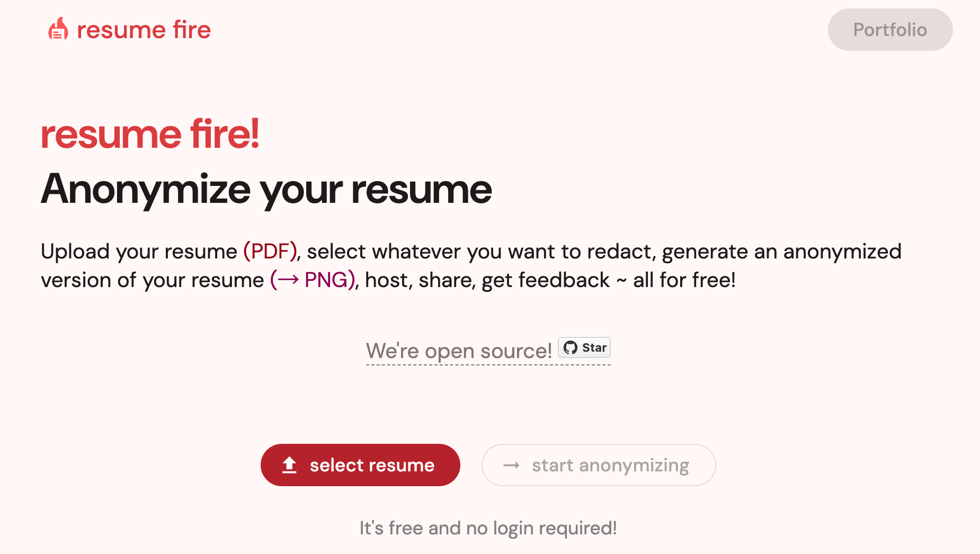Click "It's free and no login required!" text
This screenshot has height=554, width=980.
coord(488,528)
